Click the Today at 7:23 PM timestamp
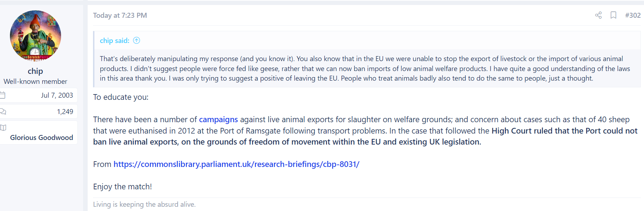This screenshot has width=644, height=211. coord(120,15)
